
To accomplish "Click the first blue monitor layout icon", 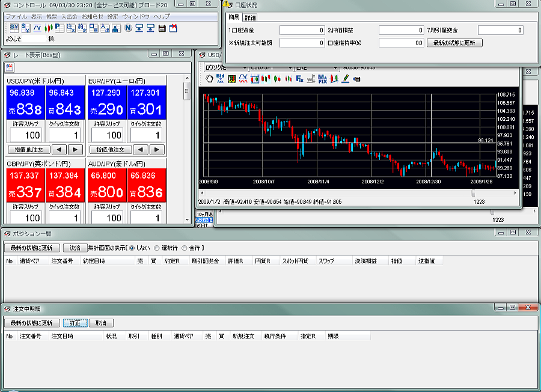I will click(x=139, y=28).
